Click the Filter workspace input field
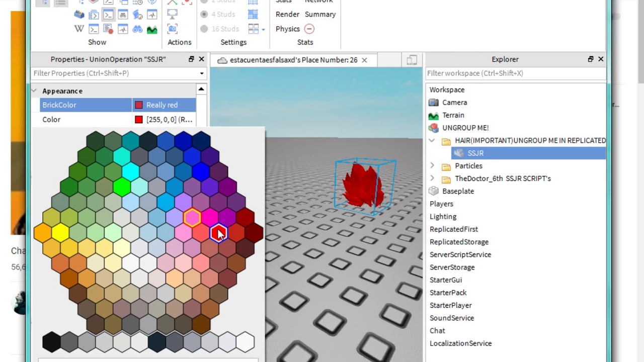 515,73
